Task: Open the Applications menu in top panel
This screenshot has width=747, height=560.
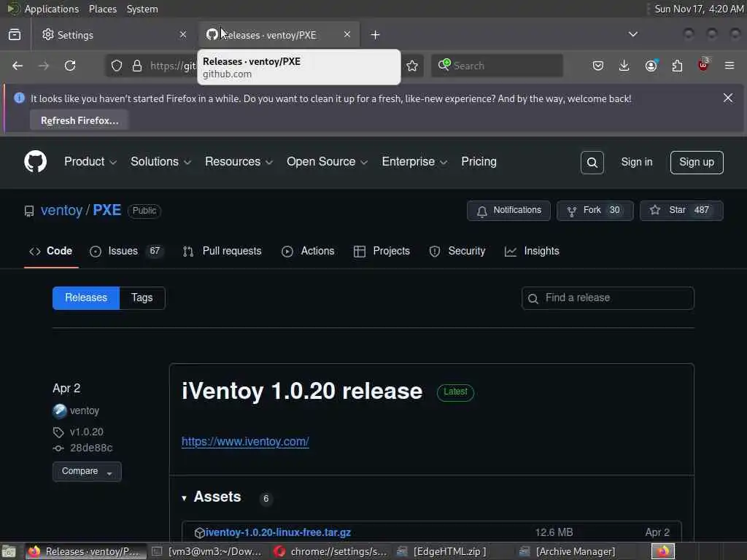Action: 52,9
